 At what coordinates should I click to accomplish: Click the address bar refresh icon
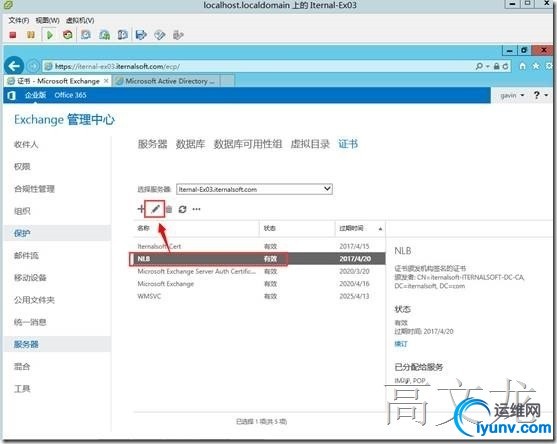tap(505, 66)
